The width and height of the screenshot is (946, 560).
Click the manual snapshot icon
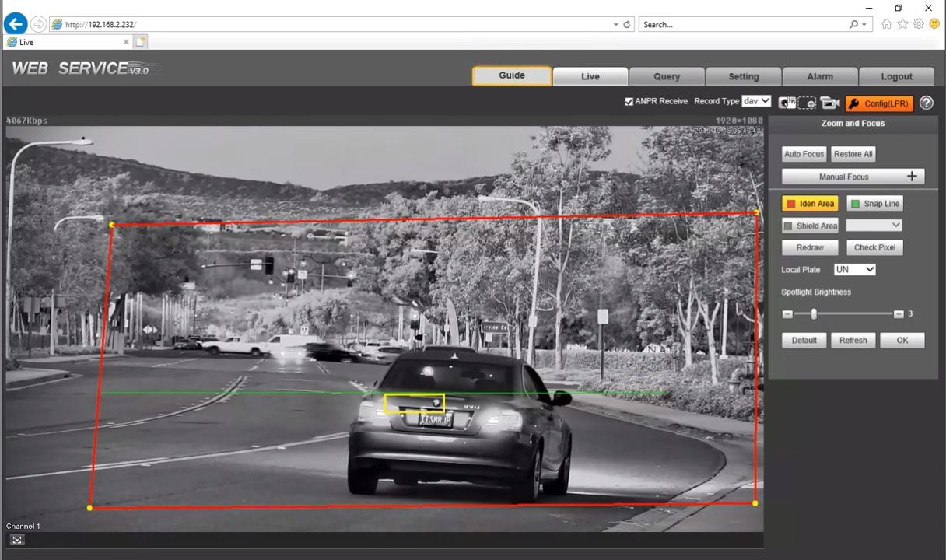(787, 103)
